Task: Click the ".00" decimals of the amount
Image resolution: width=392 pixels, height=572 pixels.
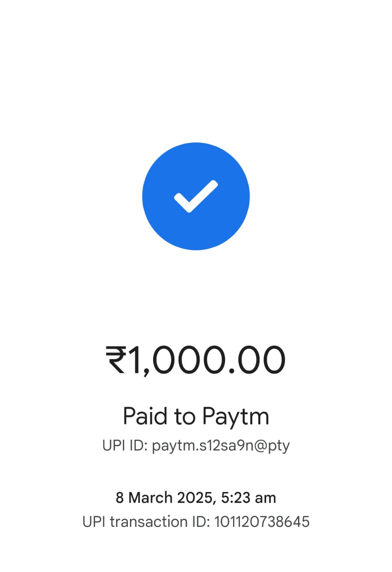Action: coord(256,361)
